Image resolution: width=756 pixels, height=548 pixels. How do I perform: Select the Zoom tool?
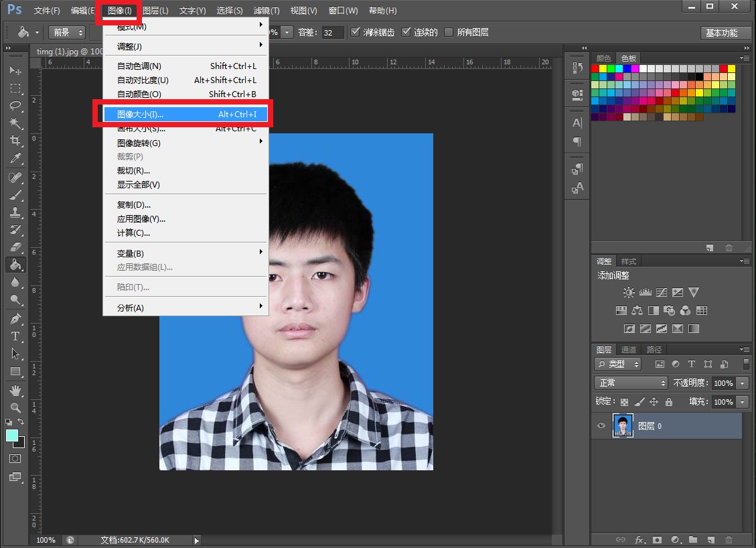tap(15, 407)
